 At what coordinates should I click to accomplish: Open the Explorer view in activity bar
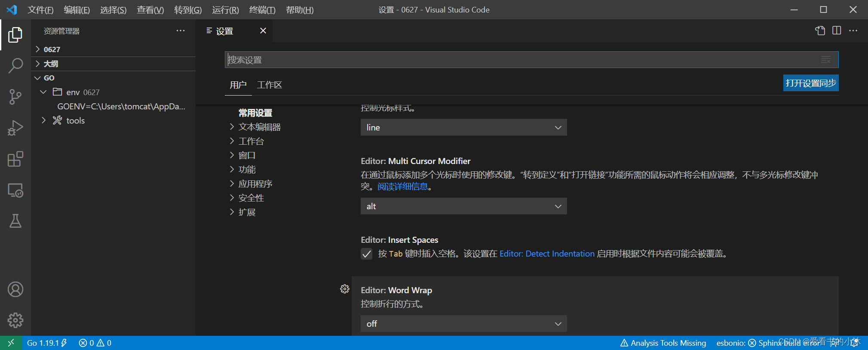(x=15, y=35)
